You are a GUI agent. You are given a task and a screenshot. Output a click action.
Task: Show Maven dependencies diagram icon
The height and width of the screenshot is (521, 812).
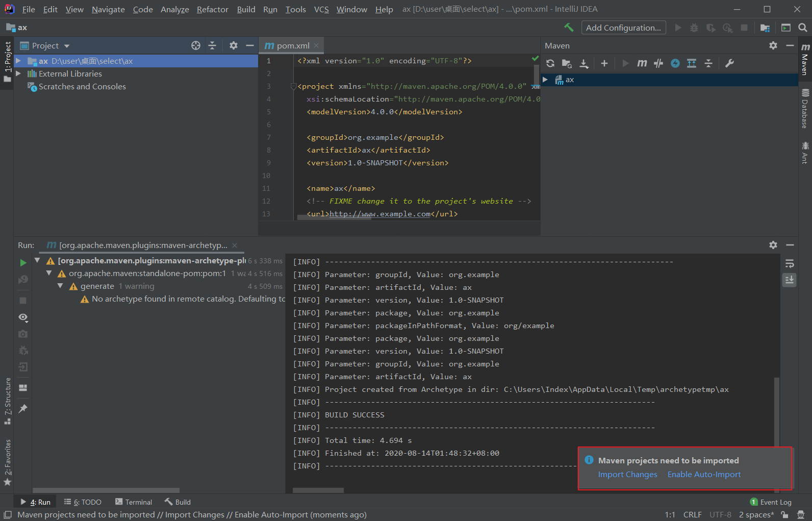click(692, 63)
